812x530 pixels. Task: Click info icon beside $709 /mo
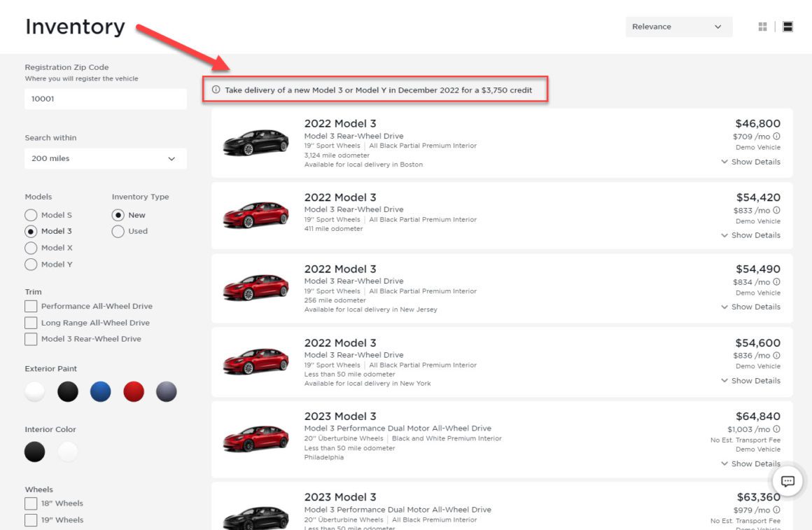776,137
